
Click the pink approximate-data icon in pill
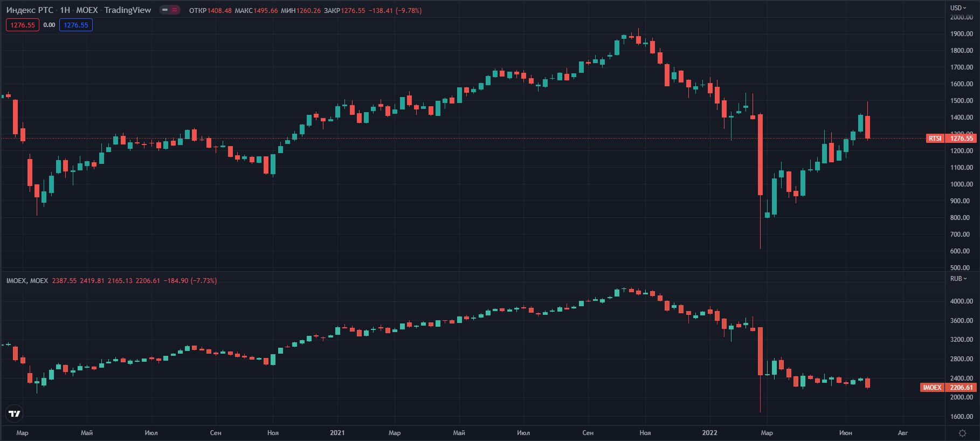click(175, 10)
